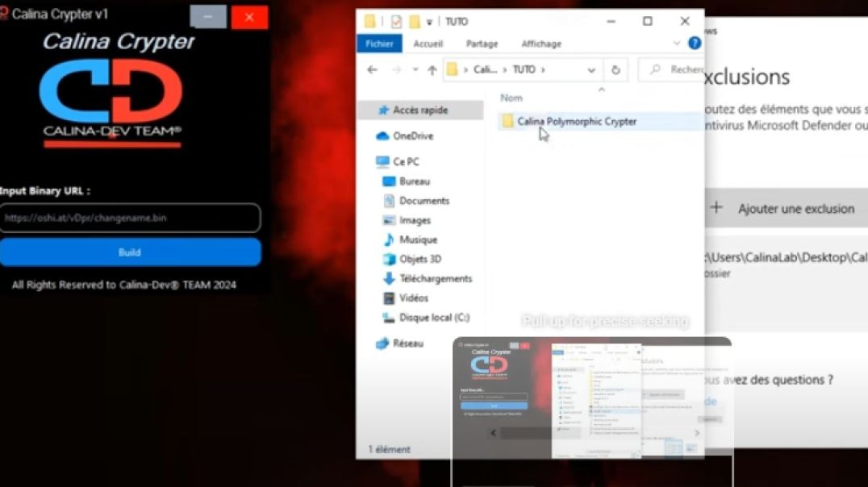Screen dimensions: 868x487
Task: Click the Téléchargements download arrow icon
Action: (x=389, y=278)
